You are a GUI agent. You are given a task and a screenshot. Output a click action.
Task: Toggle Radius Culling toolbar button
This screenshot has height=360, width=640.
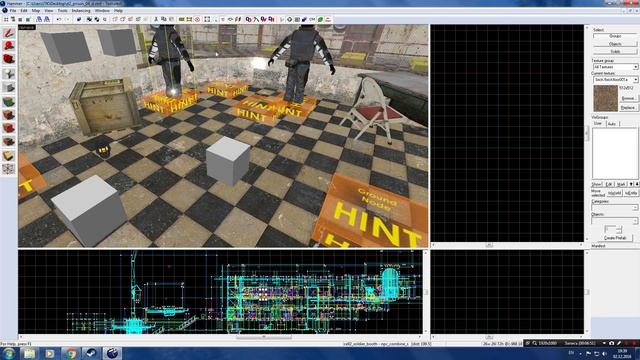tap(197, 19)
